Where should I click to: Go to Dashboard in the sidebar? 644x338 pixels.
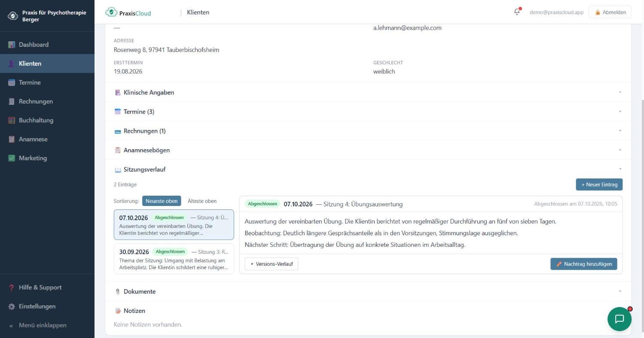pos(47,45)
